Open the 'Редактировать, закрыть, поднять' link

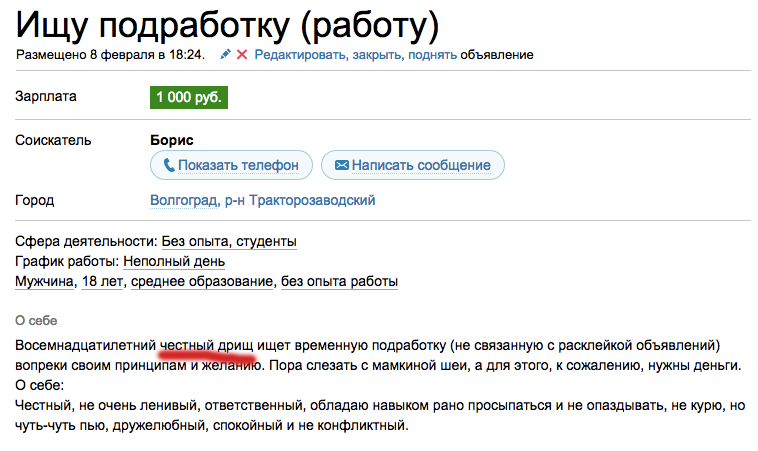(x=355, y=55)
